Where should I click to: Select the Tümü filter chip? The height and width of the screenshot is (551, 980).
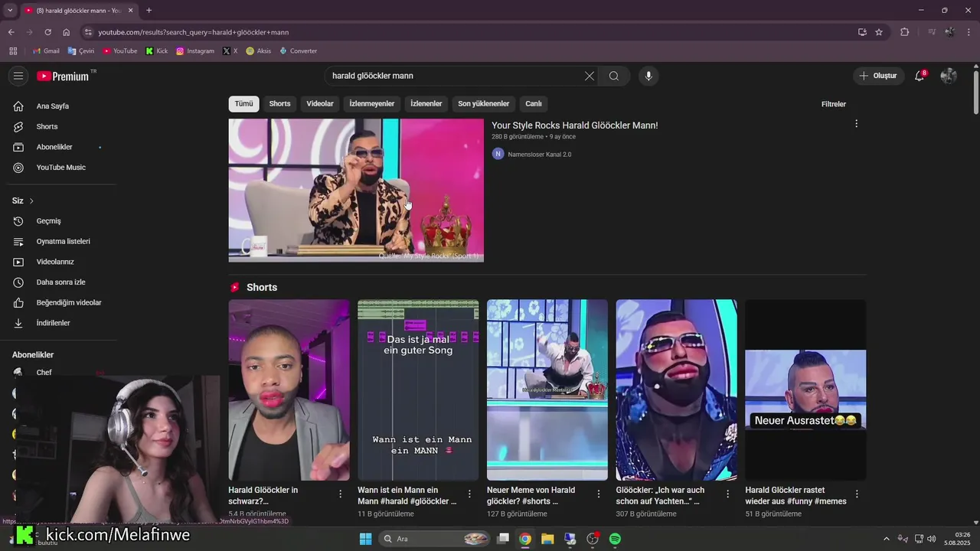point(243,103)
